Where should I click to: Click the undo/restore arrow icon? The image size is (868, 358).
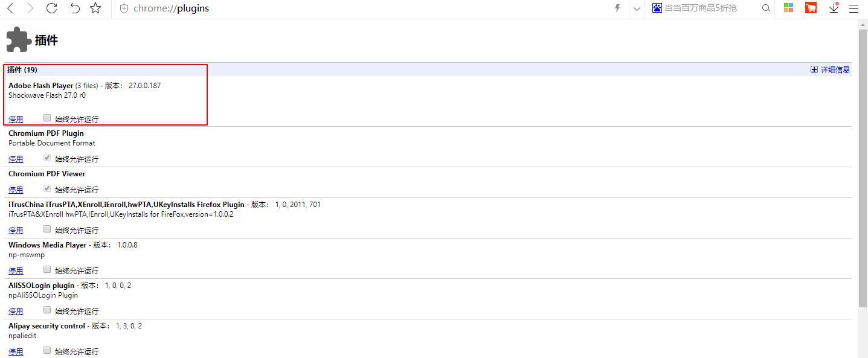tap(74, 8)
